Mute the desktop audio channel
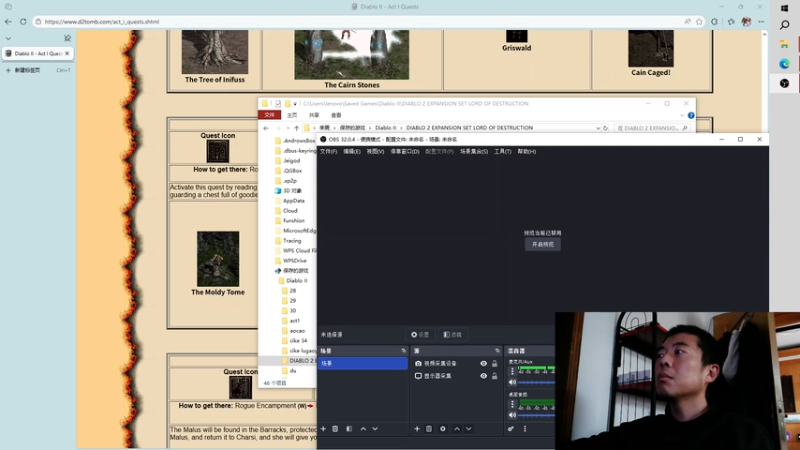The image size is (800, 450). click(512, 415)
